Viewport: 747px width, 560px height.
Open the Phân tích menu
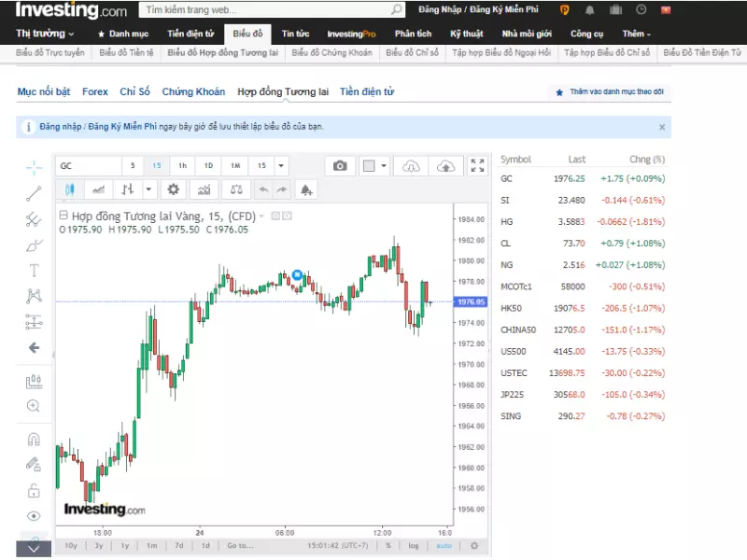(413, 34)
